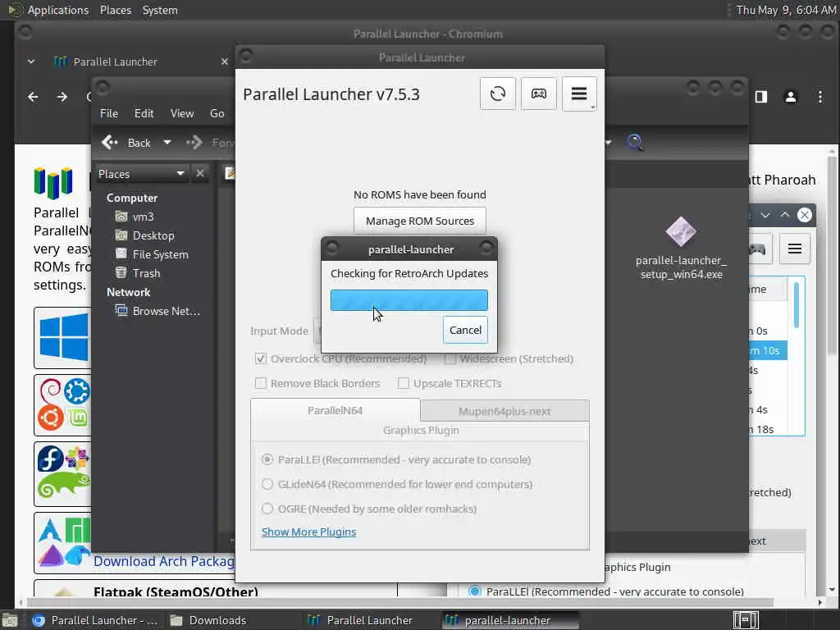Open the System menu in top panel

pyautogui.click(x=160, y=10)
